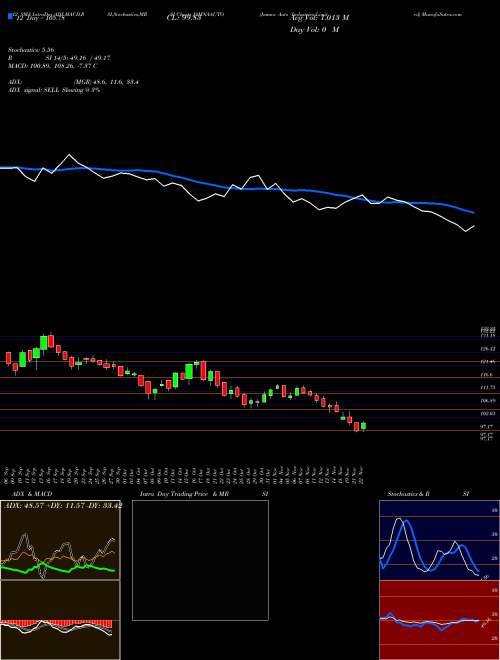
Task: Click the end of the thick blue SMA line
Action: (474, 213)
